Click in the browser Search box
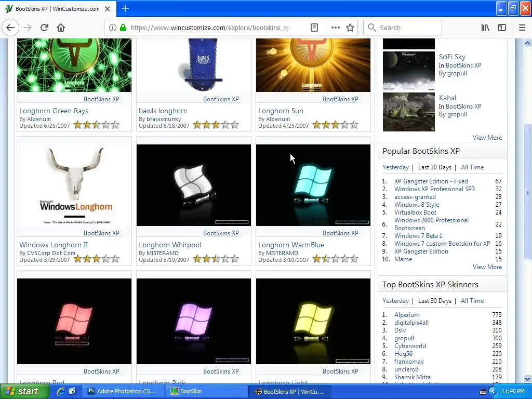The image size is (532, 399). [403, 28]
